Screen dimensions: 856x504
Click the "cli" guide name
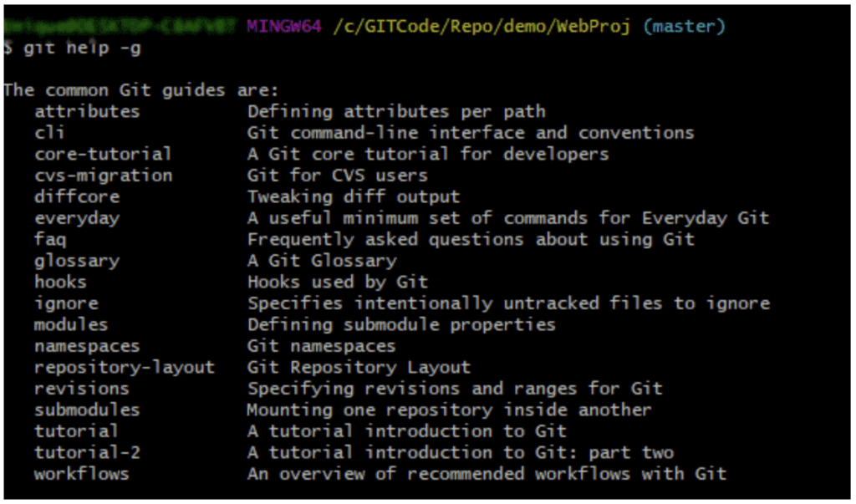click(x=49, y=132)
